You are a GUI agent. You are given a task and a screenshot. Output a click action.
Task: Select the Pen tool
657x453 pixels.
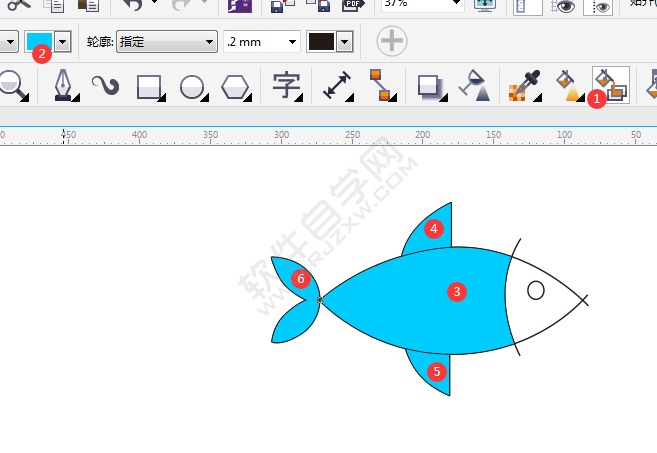click(x=63, y=86)
